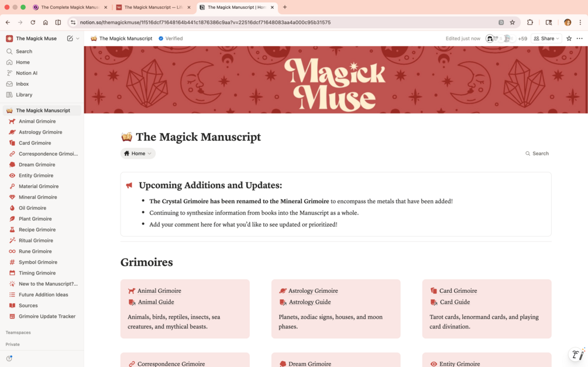588x367 pixels.
Task: Open the Animal Guide link
Action: [156, 302]
